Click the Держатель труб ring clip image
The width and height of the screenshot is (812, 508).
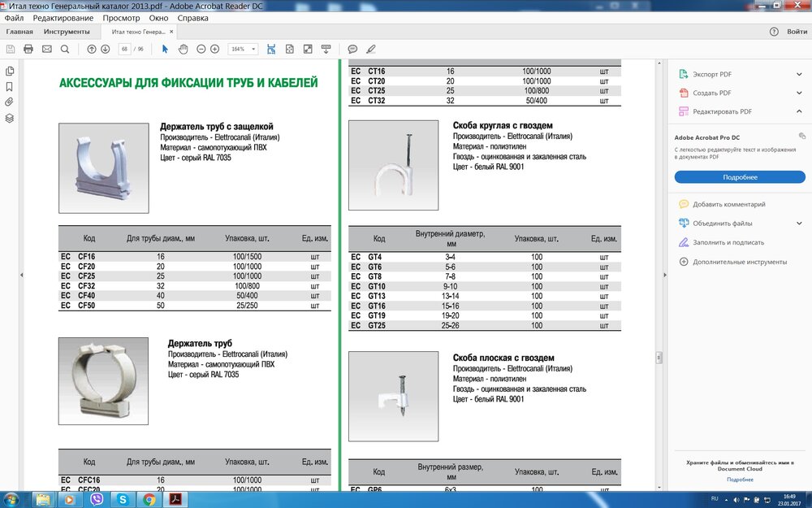104,381
